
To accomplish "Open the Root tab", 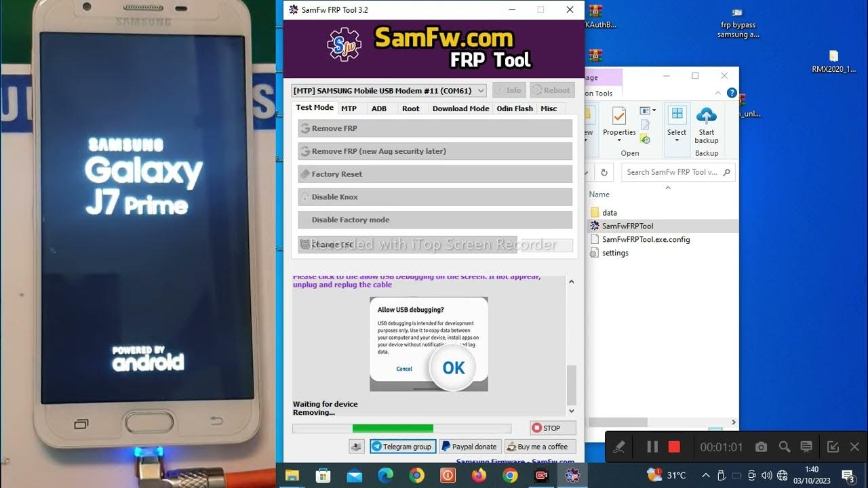I will point(411,108).
